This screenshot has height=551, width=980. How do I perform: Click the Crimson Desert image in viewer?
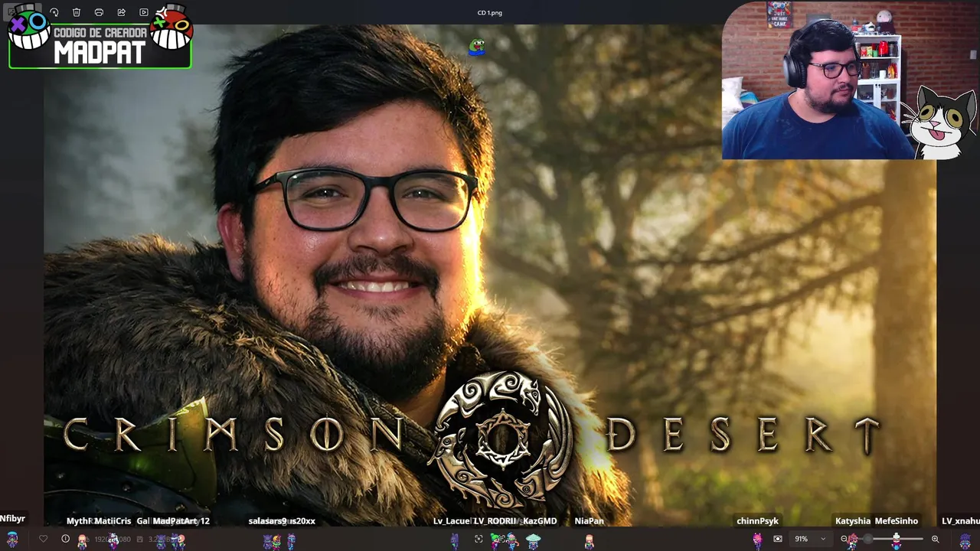point(490,275)
